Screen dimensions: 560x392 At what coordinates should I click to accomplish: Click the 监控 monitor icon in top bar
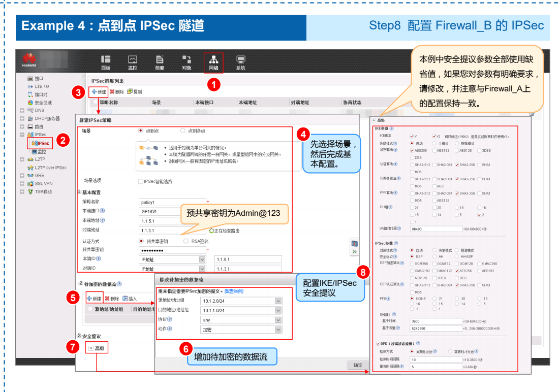pyautogui.click(x=133, y=62)
